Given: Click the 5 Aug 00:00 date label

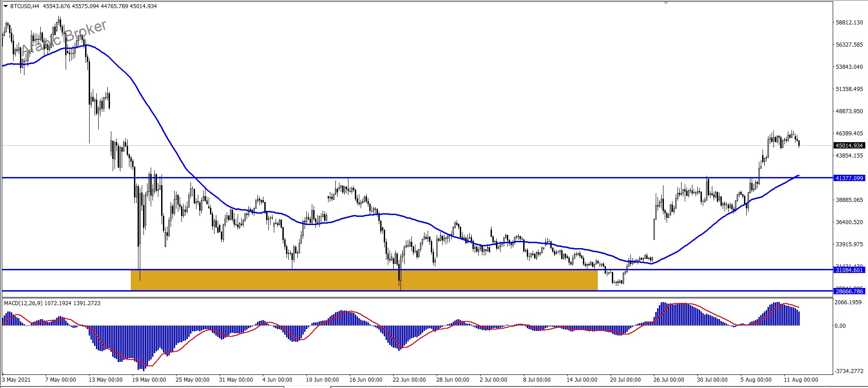Looking at the screenshot, I should click(x=756, y=380).
